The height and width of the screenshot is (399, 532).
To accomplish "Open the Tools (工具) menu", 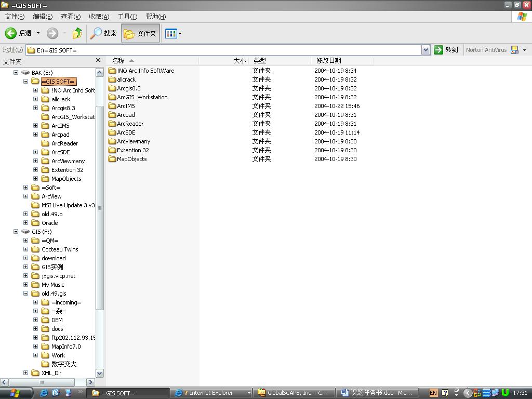I will click(x=128, y=17).
